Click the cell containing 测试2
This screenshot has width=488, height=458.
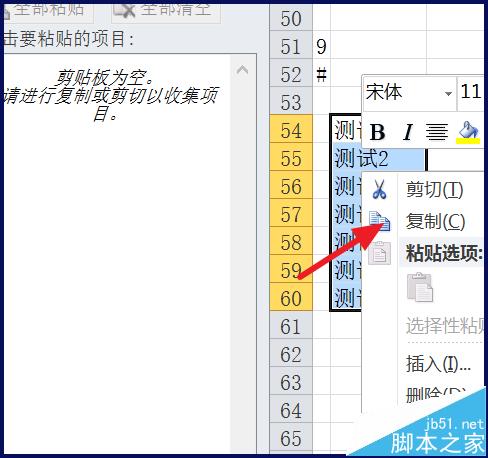point(378,158)
